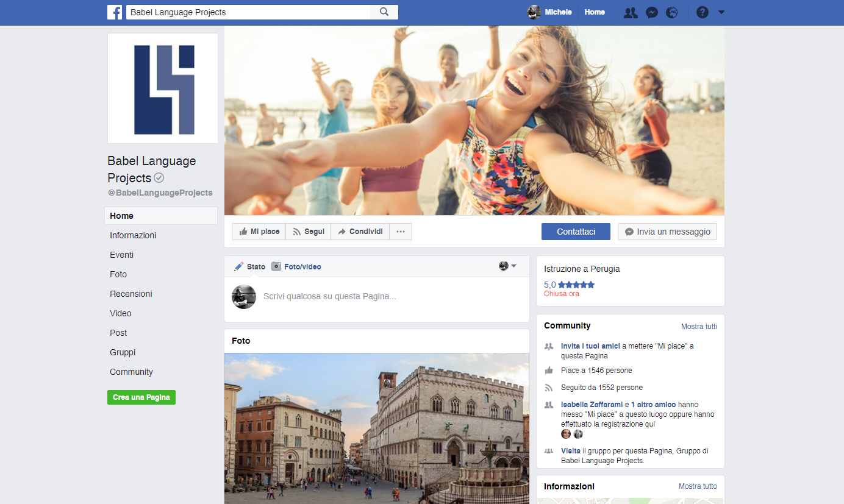The height and width of the screenshot is (504, 844).
Task: Click the search magnifier button
Action: [384, 12]
